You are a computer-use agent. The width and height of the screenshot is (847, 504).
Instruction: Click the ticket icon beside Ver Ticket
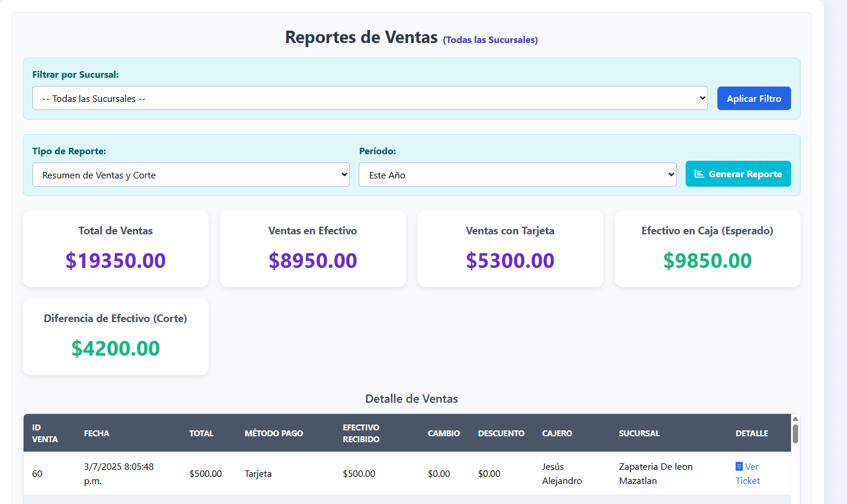pyautogui.click(x=739, y=466)
